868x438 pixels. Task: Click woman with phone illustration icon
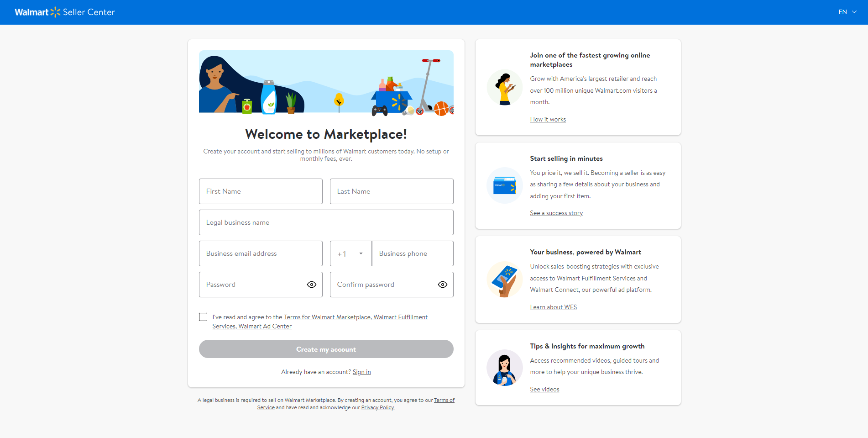[x=505, y=87]
